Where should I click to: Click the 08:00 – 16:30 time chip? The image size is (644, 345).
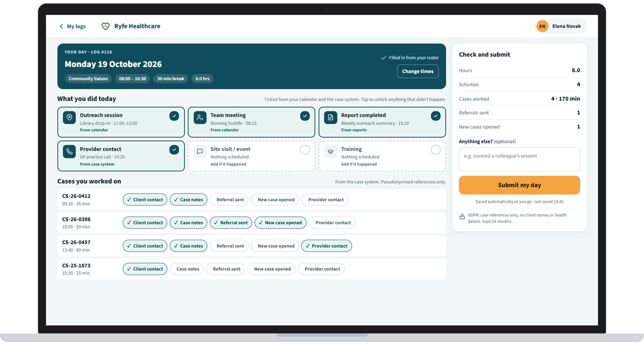point(132,79)
